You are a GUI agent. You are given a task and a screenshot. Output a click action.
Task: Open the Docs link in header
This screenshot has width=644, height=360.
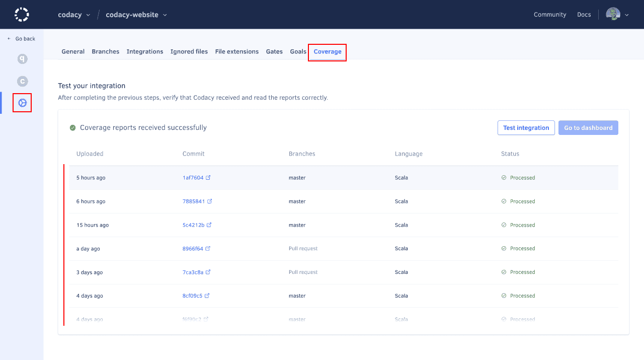tap(584, 15)
